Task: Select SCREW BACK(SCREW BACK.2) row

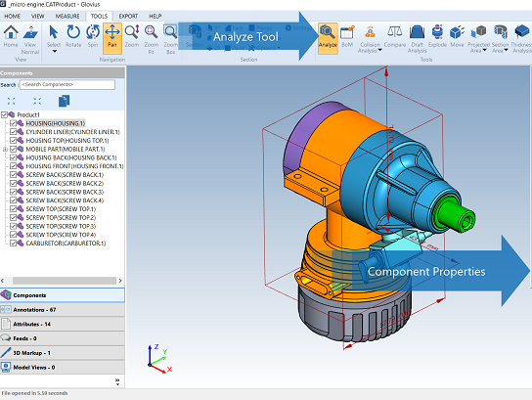Action: click(65, 183)
